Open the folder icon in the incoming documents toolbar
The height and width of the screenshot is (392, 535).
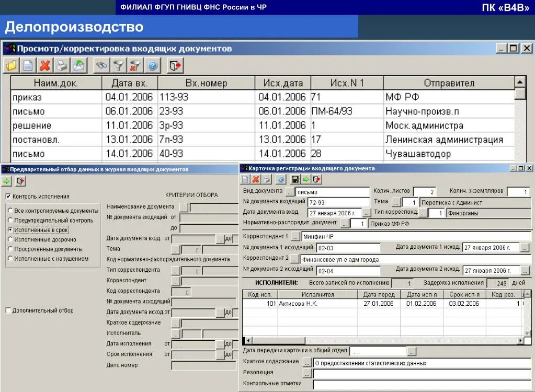click(12, 65)
